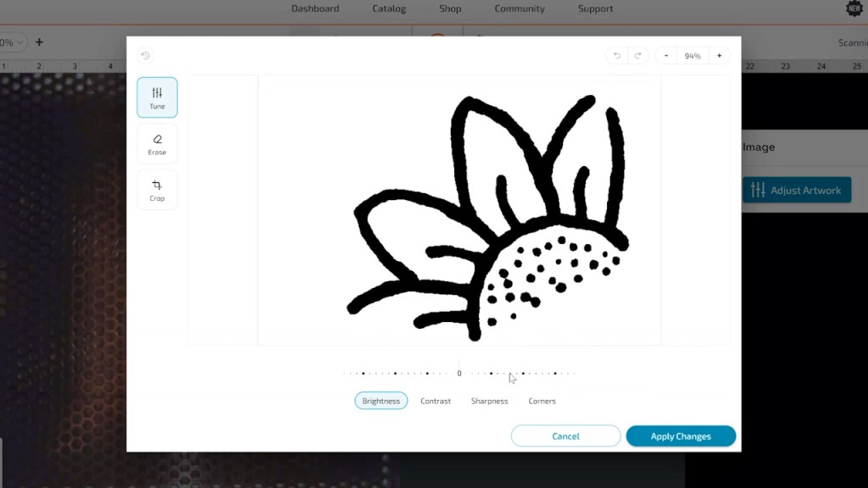Viewport: 868px width, 488px height.
Task: Switch to the Sharpness adjustment
Action: (489, 401)
